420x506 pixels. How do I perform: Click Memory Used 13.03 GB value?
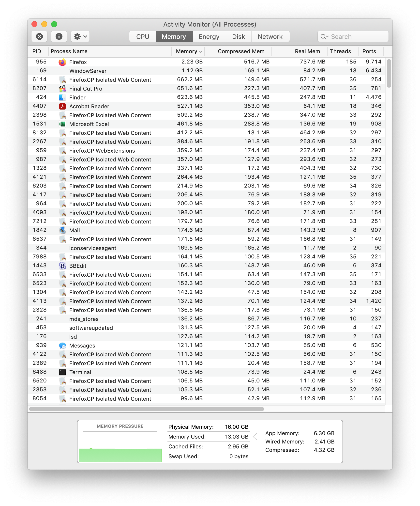point(237,437)
